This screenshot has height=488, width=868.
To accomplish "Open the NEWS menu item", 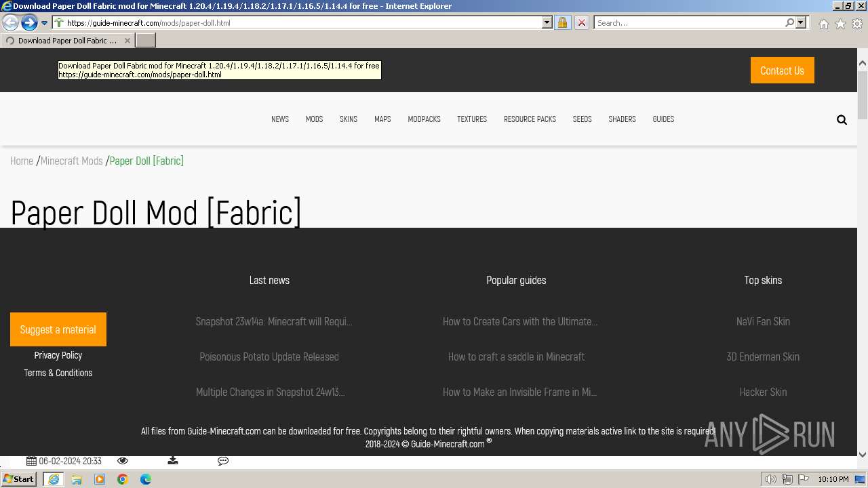I will pos(280,119).
